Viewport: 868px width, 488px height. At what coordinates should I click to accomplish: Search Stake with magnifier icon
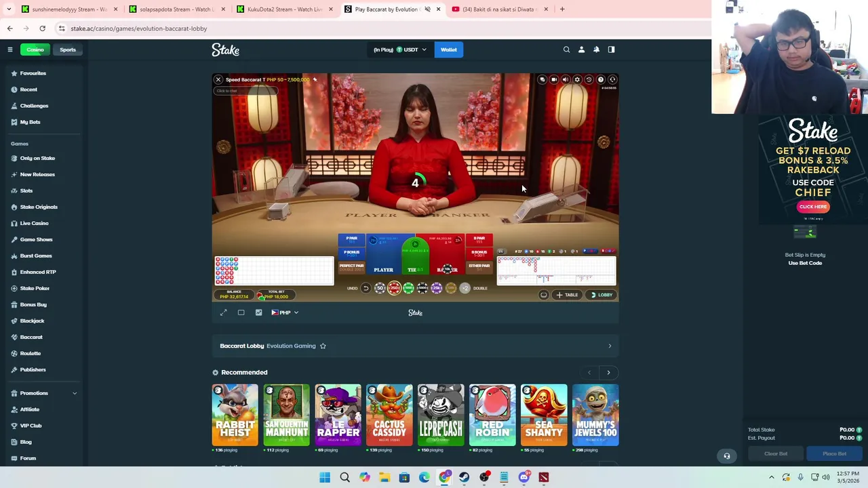pyautogui.click(x=567, y=49)
